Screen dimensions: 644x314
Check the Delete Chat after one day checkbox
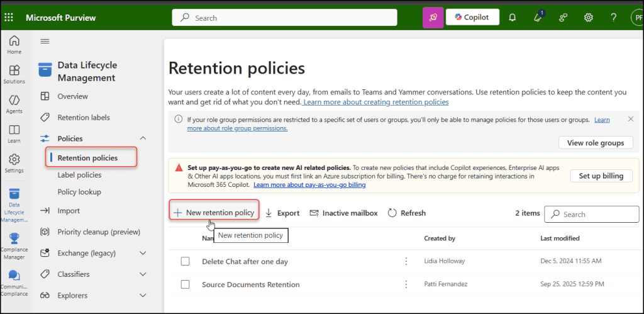coord(186,261)
